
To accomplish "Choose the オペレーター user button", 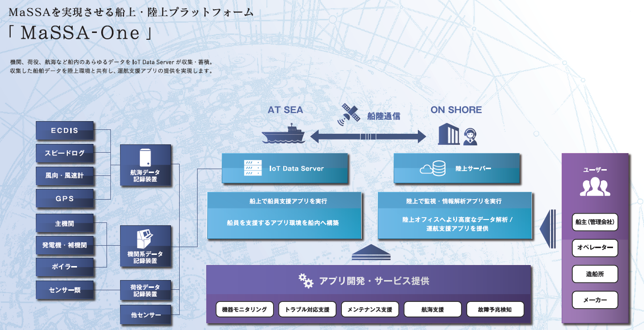I will 595,248.
